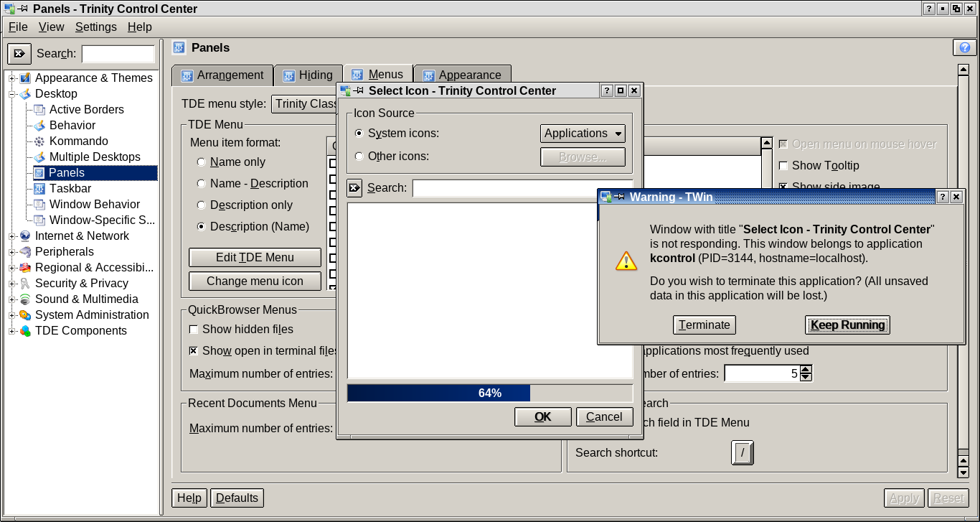
Task: Enable Show hidden files checkbox
Action: coord(194,330)
